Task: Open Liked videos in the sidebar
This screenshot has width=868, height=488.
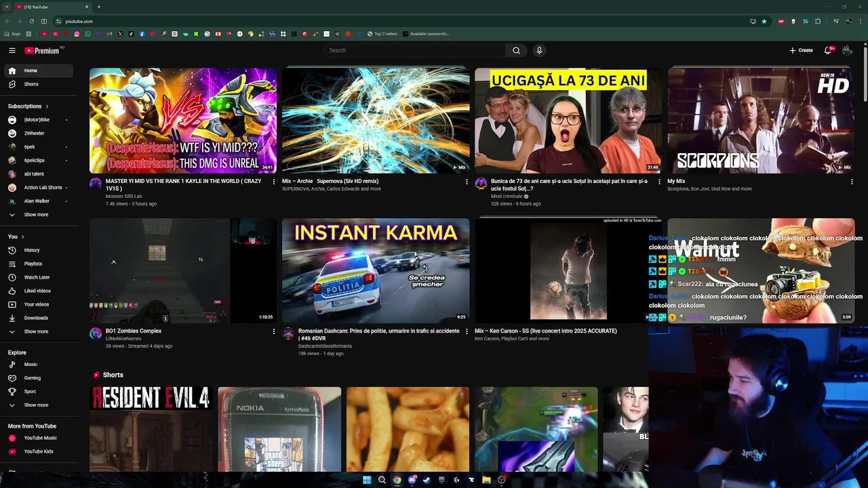Action: click(x=38, y=291)
